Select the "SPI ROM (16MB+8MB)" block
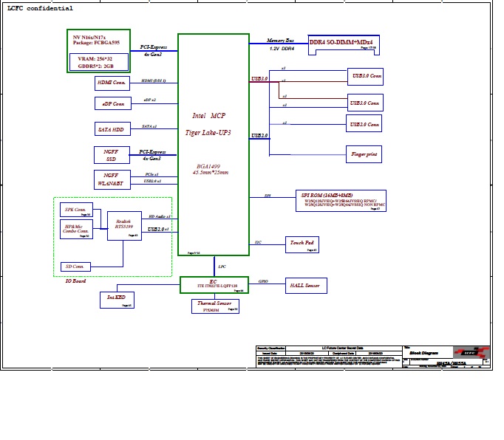The image size is (504, 440). [x=341, y=201]
